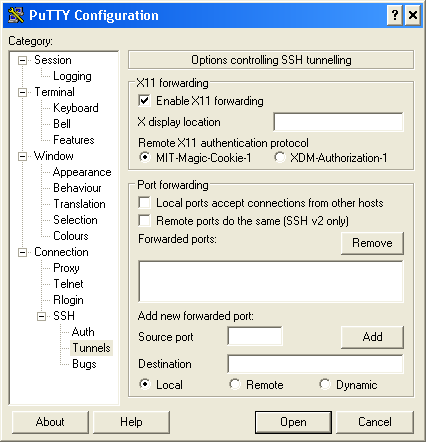Open the Connection category
426x442 pixels.
click(61, 252)
